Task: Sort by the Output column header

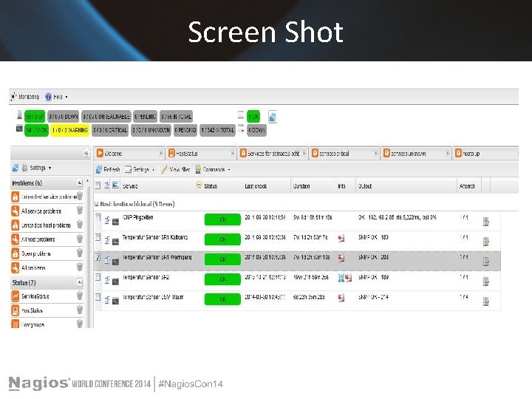Action: (406, 186)
